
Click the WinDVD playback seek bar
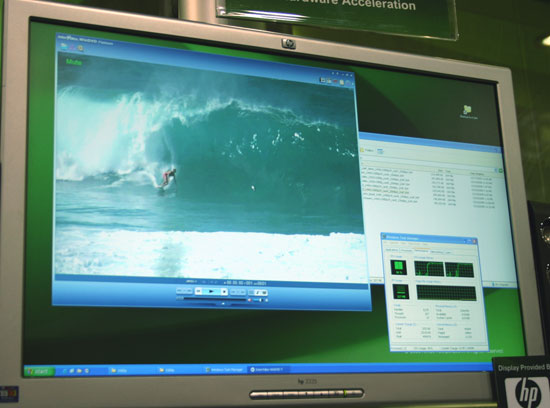[x=215, y=300]
